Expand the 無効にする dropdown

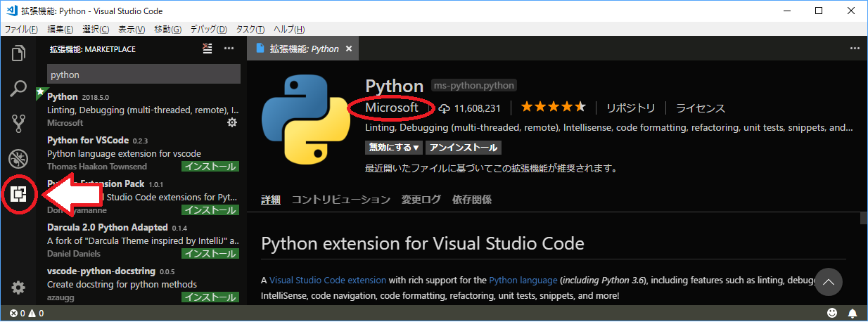[x=395, y=148]
